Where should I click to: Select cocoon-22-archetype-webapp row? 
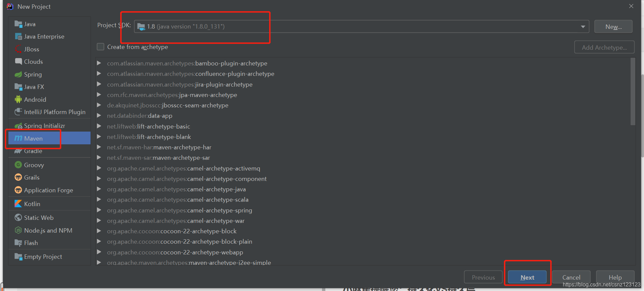pyautogui.click(x=363, y=252)
